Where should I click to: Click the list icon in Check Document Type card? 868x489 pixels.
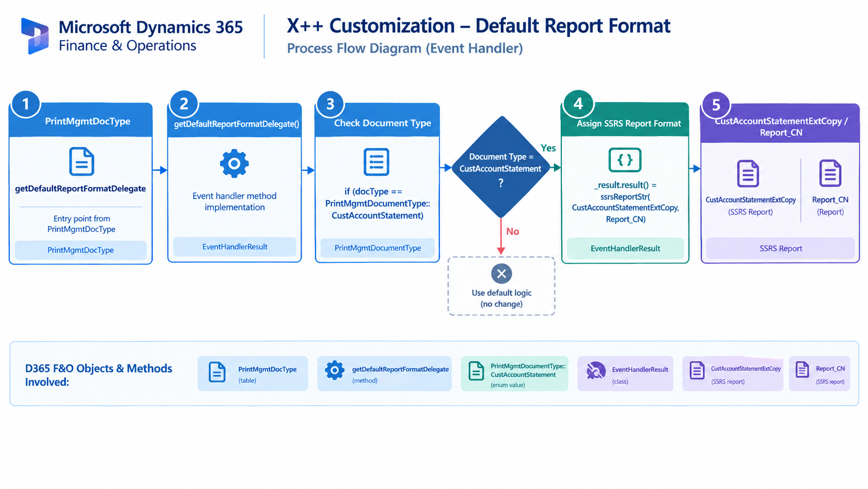[x=376, y=162]
